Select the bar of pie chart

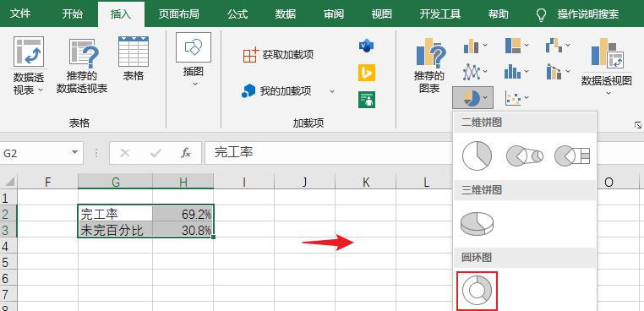pos(572,155)
